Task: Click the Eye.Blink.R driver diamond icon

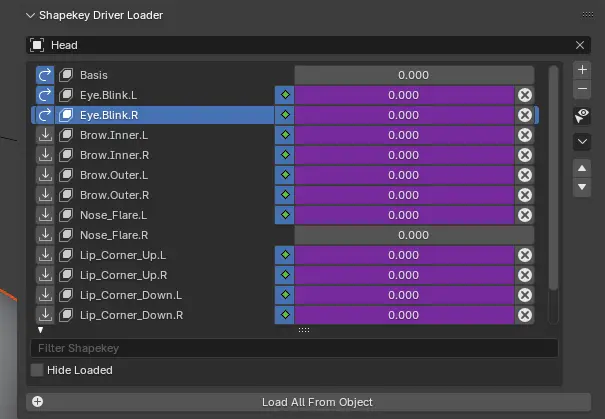Action: tap(285, 115)
